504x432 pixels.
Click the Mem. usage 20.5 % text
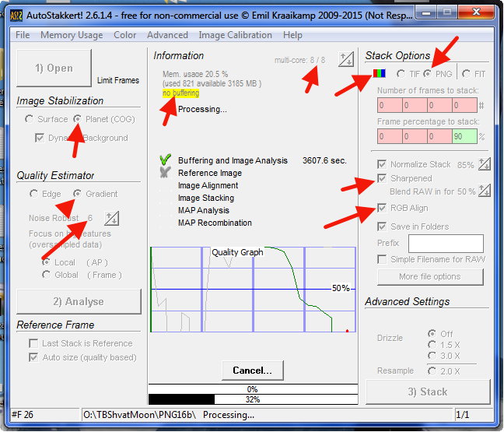[195, 74]
